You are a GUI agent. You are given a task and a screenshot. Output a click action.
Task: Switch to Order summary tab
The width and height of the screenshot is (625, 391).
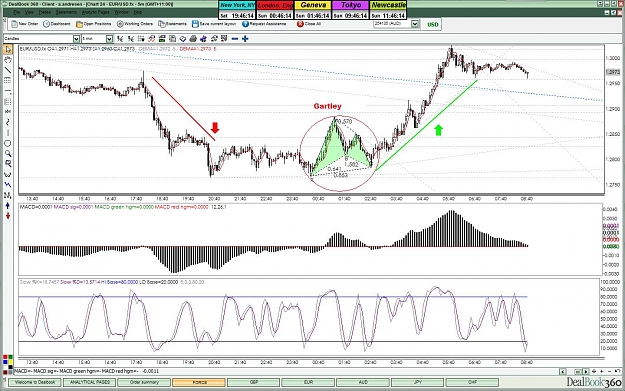click(x=144, y=382)
